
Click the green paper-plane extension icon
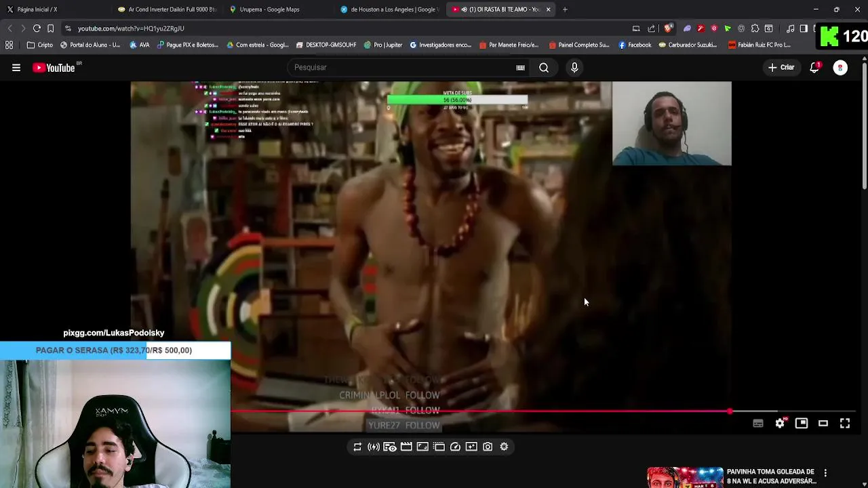[x=728, y=28]
